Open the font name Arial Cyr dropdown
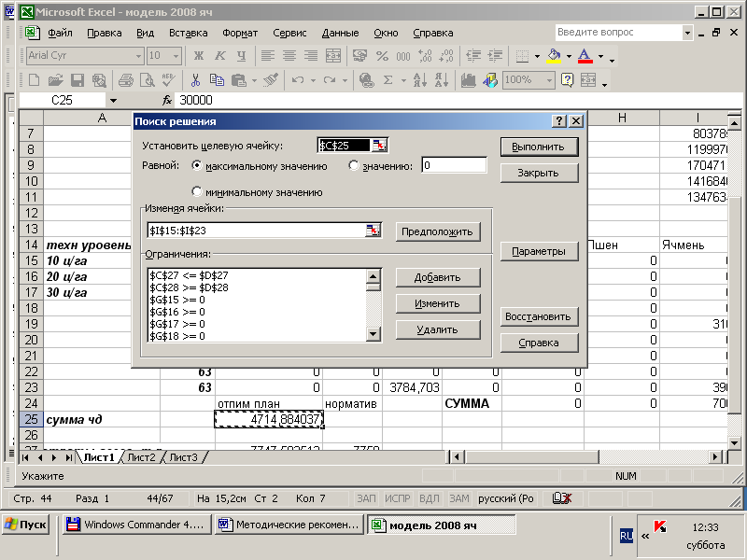The width and height of the screenshot is (747, 560). pos(138,56)
